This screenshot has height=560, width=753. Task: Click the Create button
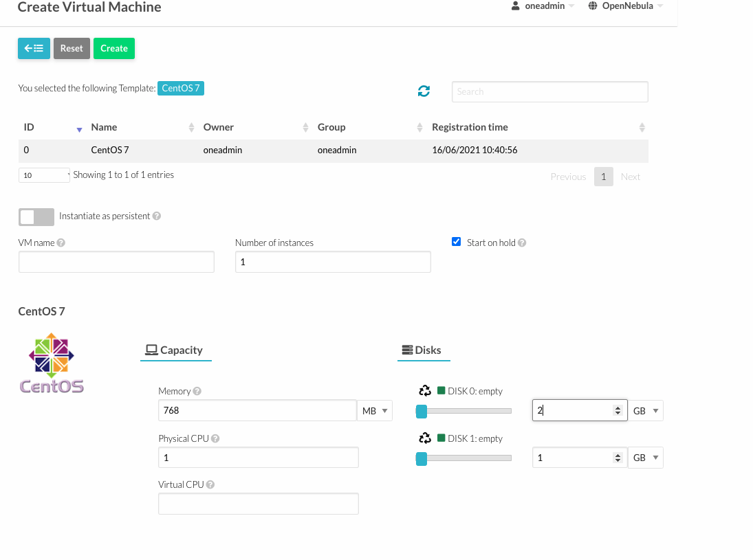113,48
